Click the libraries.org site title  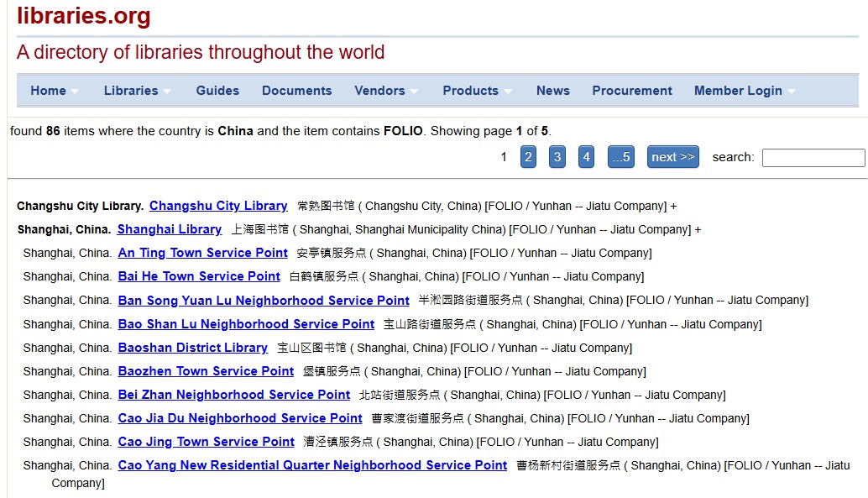click(84, 15)
